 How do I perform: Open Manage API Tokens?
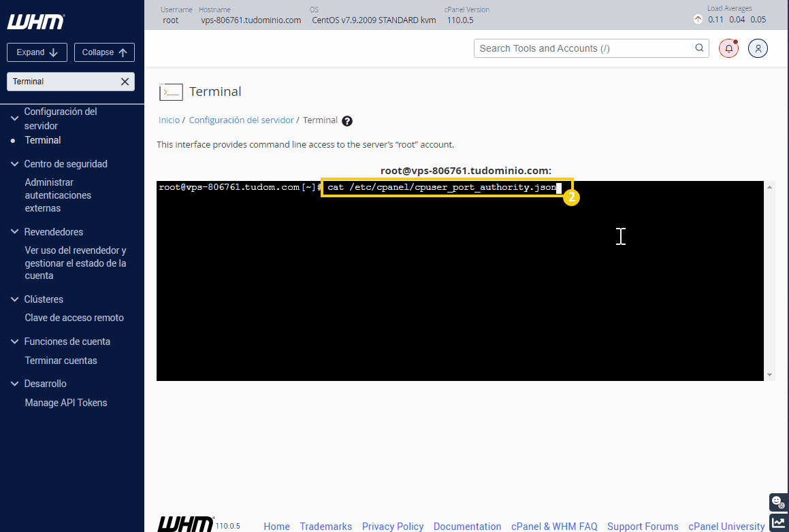click(x=66, y=403)
